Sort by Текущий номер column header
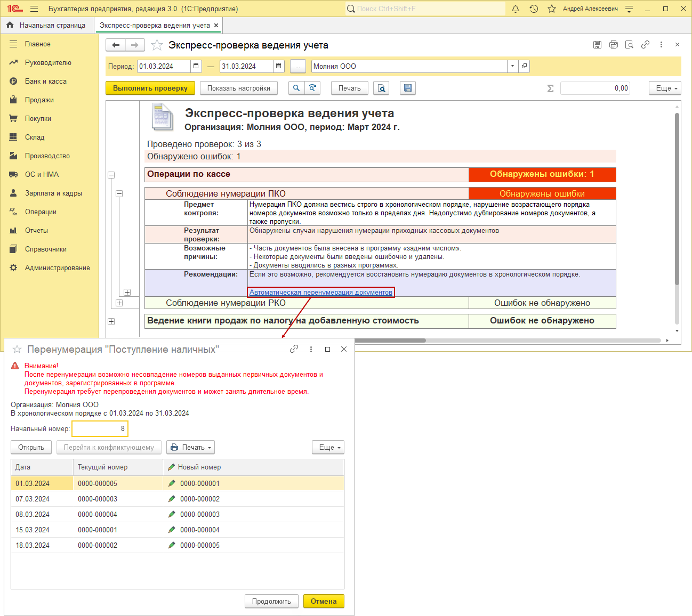Viewport: 692px width, 616px height. point(118,467)
